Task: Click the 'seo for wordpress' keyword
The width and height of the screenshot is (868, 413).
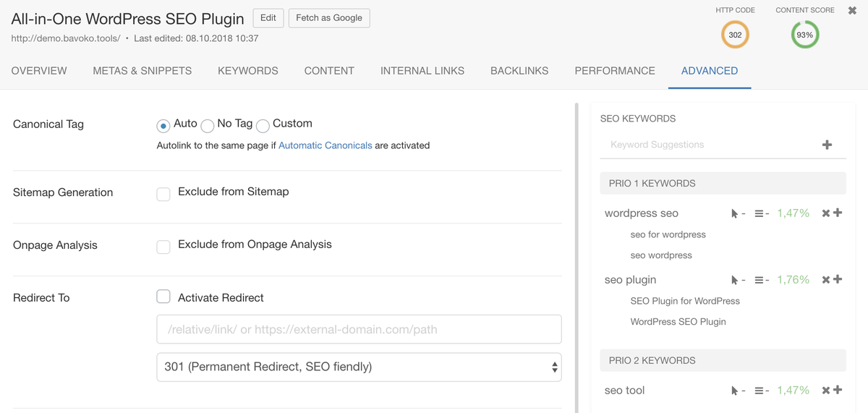Action: (x=668, y=234)
